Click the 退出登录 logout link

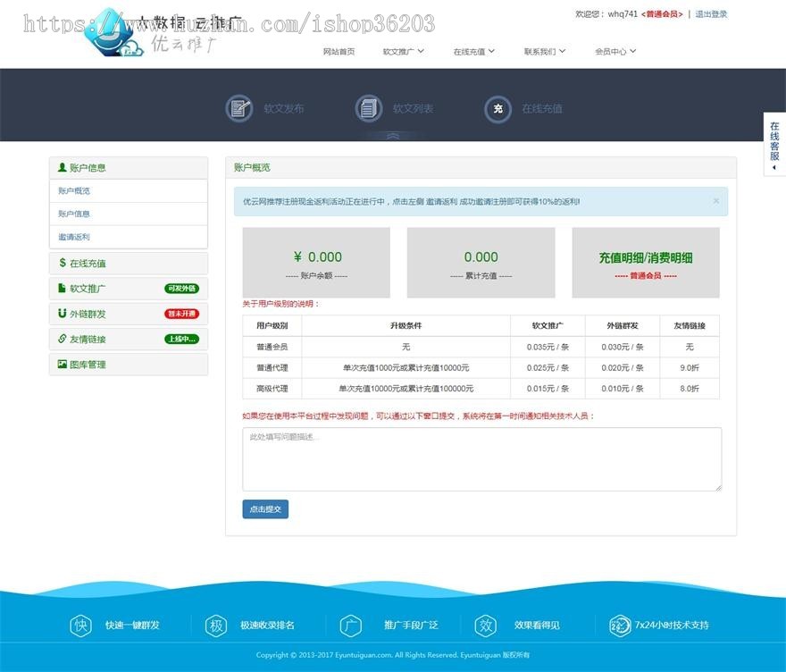click(x=711, y=14)
